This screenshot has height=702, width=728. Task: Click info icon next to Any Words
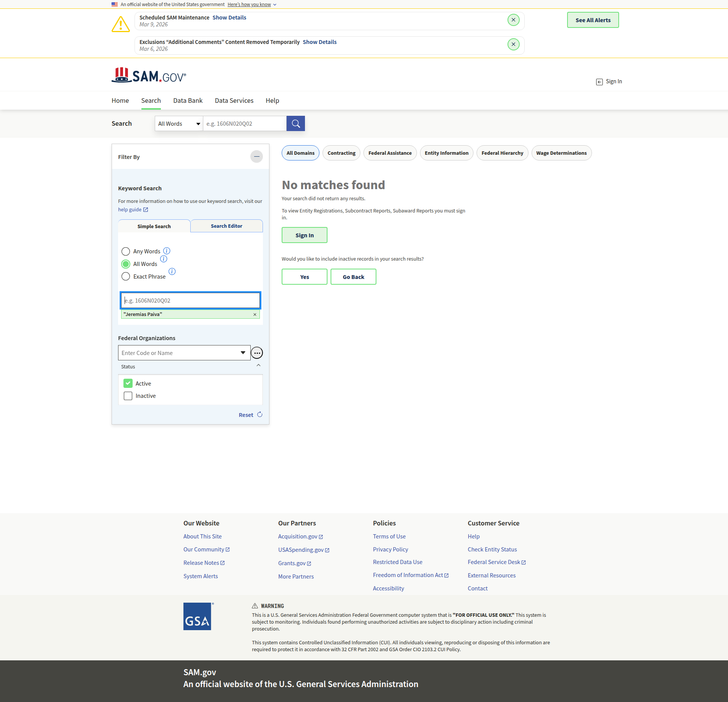(x=167, y=251)
